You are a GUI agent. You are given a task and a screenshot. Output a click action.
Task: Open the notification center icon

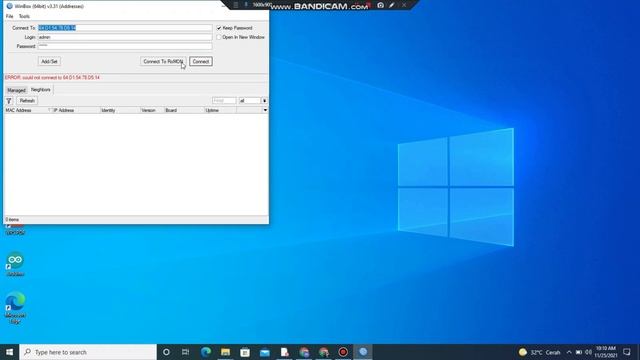627,352
